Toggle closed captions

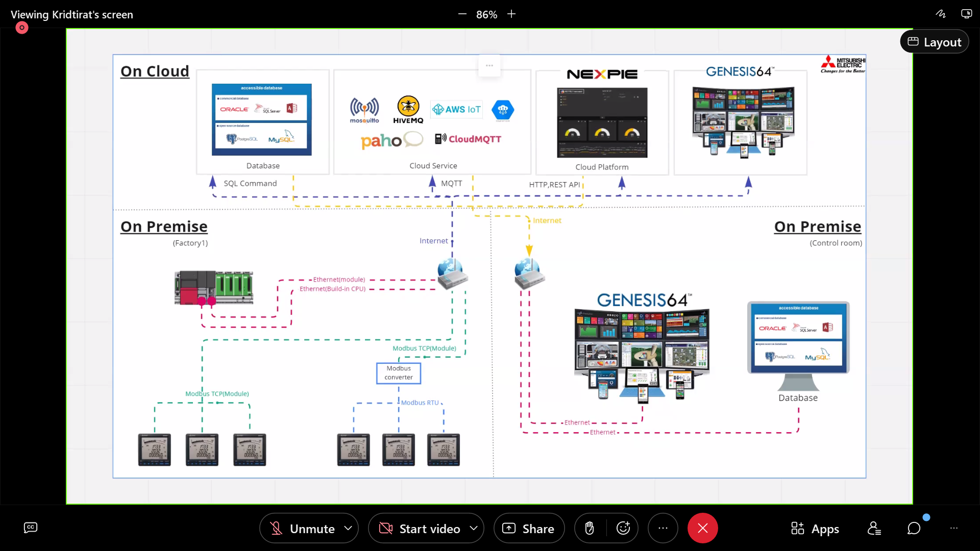click(31, 528)
